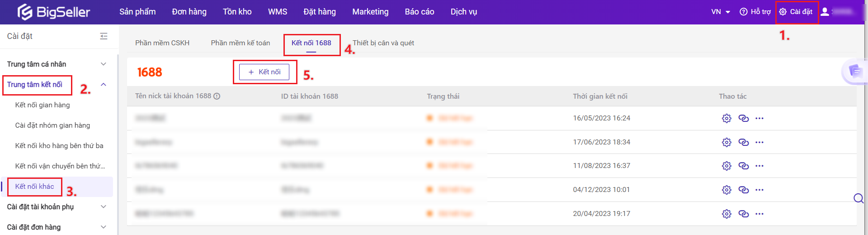The image size is (868, 235).
Task: Collapse Trung tâm kết nối section chevron
Action: click(104, 85)
